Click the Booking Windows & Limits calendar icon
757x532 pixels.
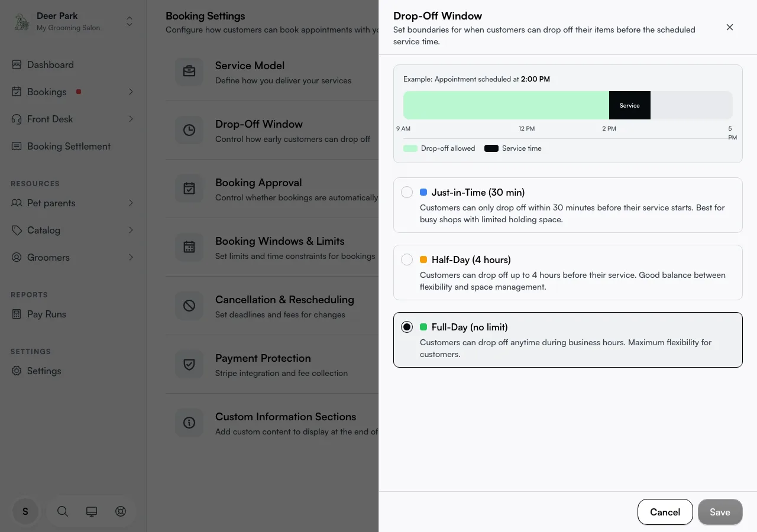tap(189, 247)
